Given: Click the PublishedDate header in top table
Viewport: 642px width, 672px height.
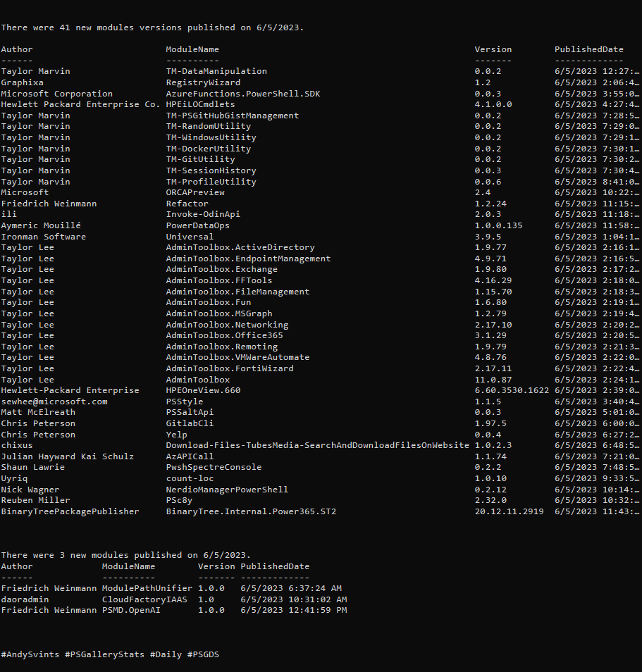Looking at the screenshot, I should [x=589, y=49].
